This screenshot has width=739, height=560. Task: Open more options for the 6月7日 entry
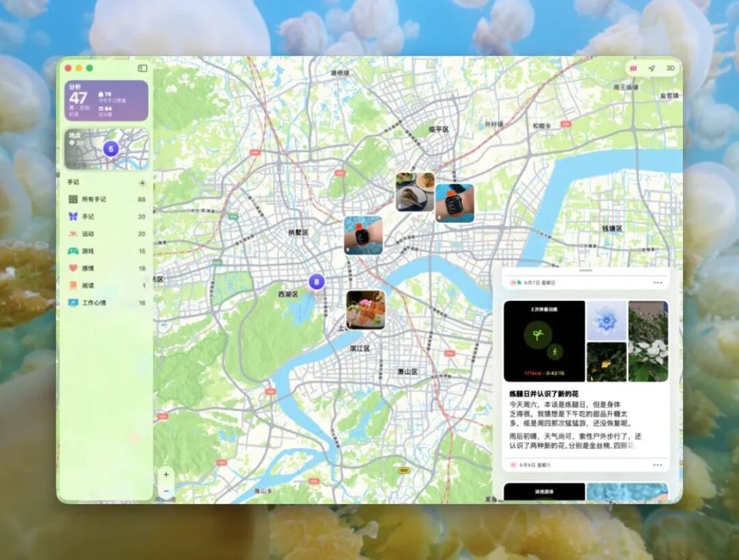point(657,282)
